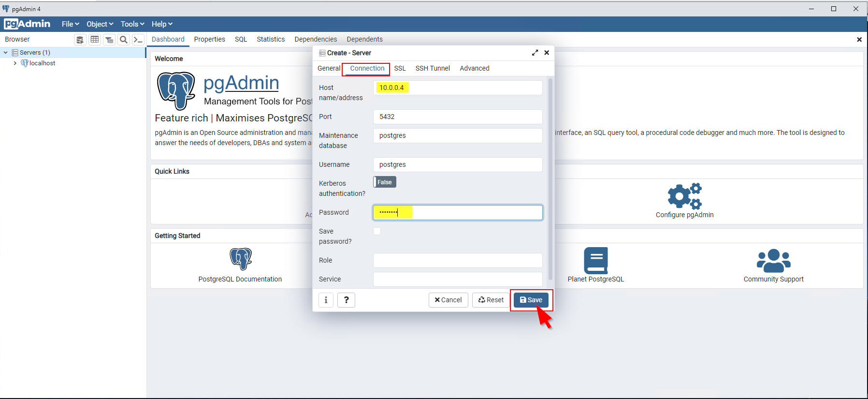Viewport: 868px width, 399px height.
Task: Switch to the Properties tab
Action: coord(210,39)
